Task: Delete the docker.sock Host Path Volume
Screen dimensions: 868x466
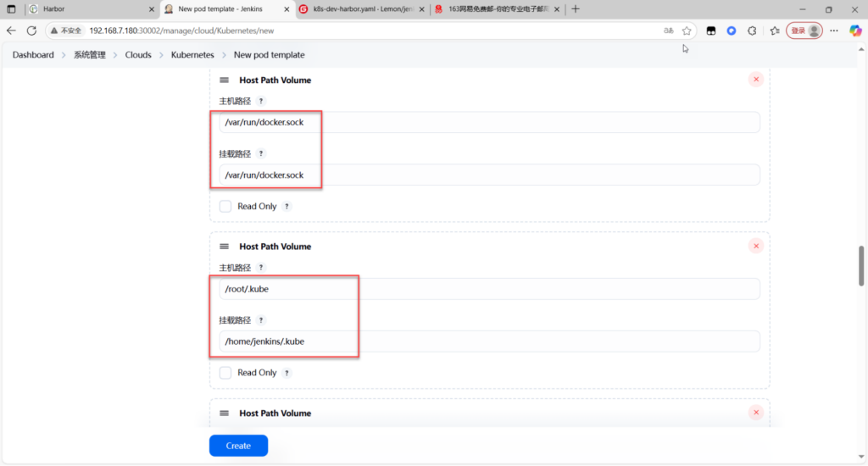Action: click(x=755, y=80)
